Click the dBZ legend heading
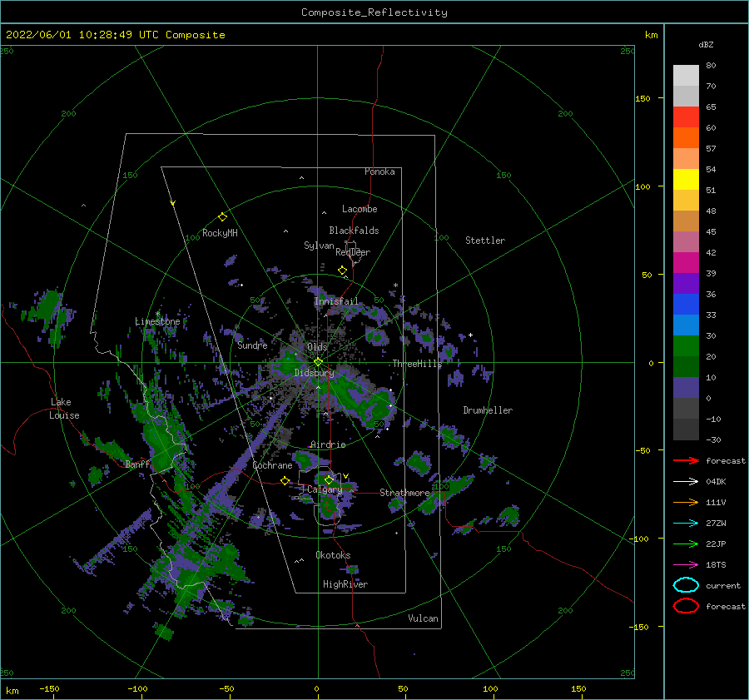This screenshot has width=749, height=700. (706, 44)
